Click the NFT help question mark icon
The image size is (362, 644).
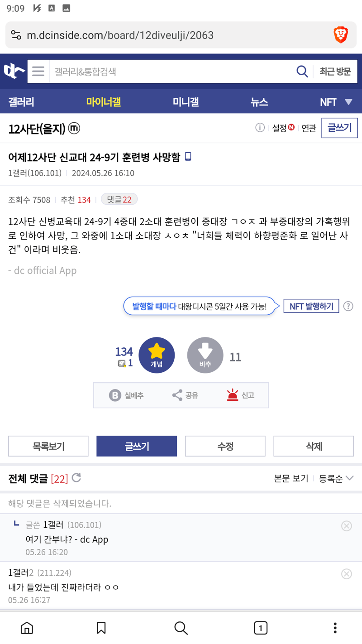point(348,306)
